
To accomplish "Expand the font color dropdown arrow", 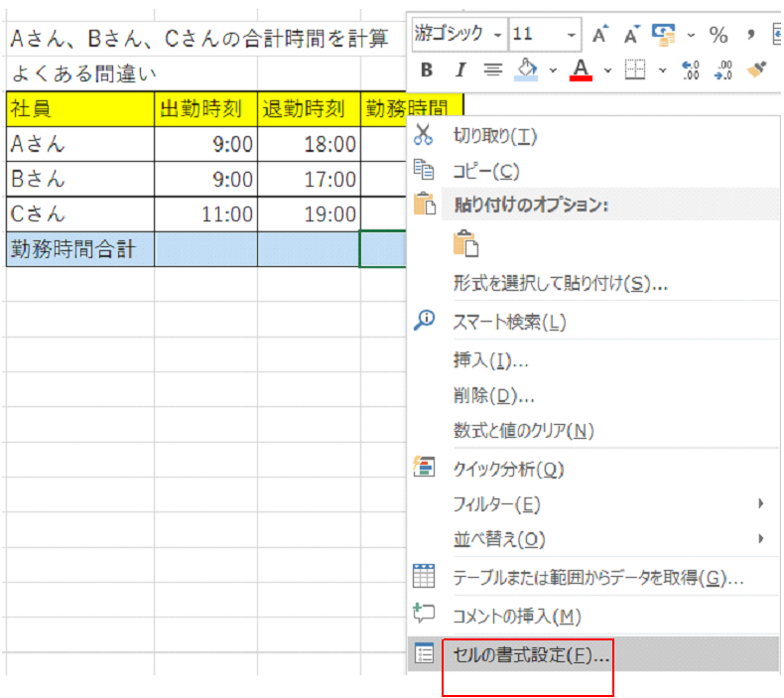I will click(x=607, y=70).
